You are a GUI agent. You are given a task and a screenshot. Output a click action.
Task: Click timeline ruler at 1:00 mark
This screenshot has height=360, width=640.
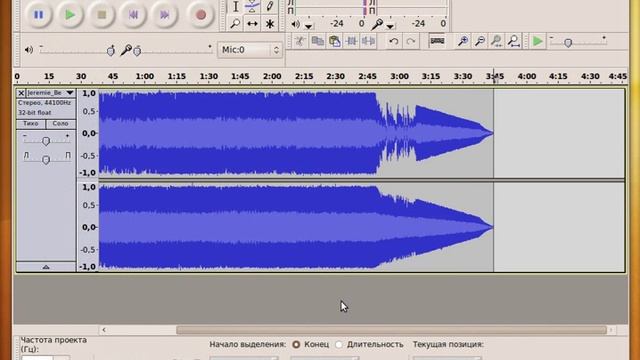point(144,76)
